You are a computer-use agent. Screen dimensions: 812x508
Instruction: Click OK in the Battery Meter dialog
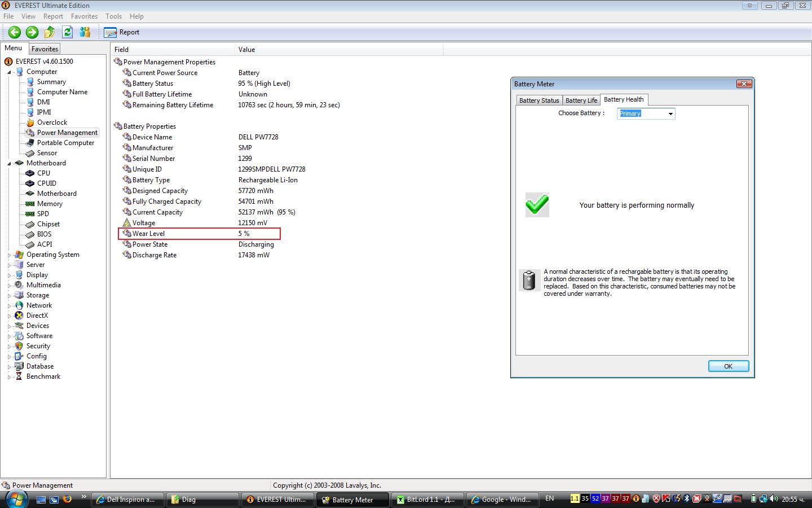(729, 366)
